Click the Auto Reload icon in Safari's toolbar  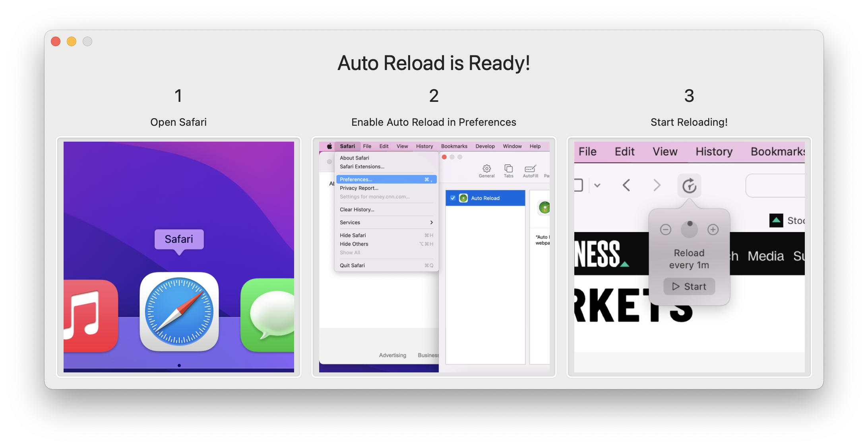[689, 185]
